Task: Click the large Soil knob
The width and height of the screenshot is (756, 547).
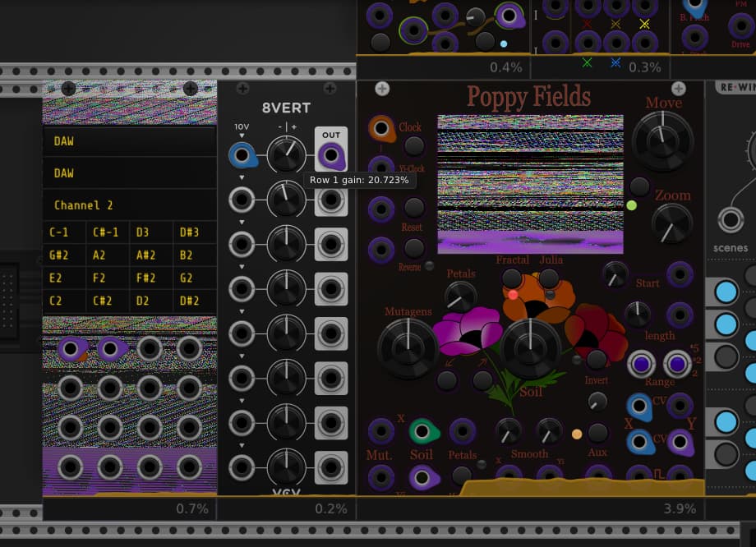Action: (x=531, y=347)
